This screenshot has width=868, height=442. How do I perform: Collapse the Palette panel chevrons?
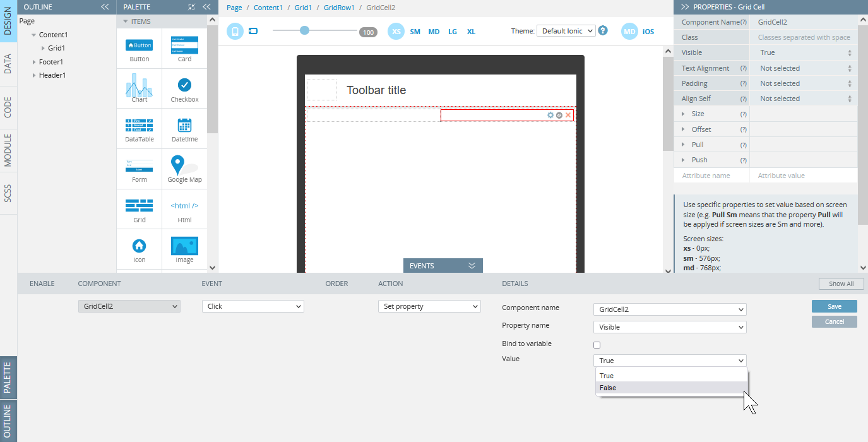click(x=206, y=7)
